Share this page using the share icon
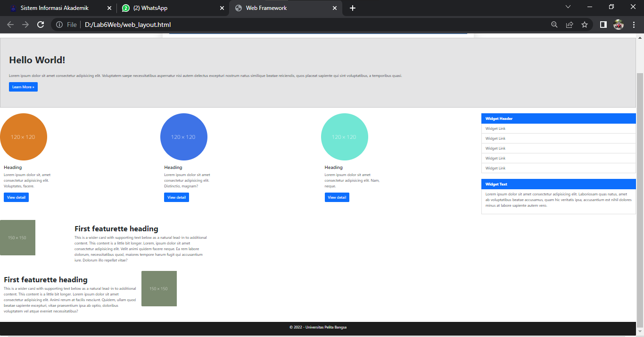 coord(570,25)
